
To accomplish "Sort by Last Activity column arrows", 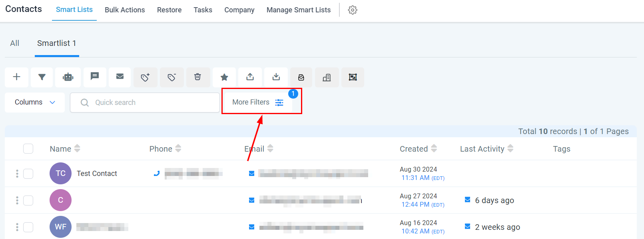I will click(x=510, y=148).
